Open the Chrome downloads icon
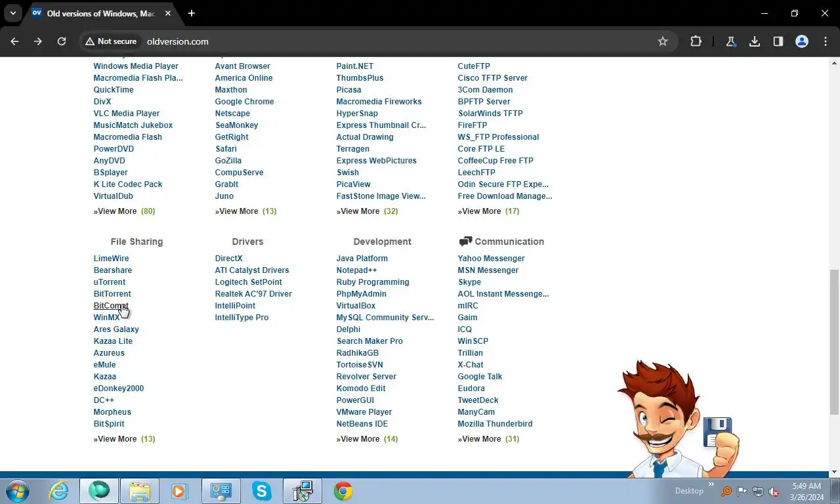The width and height of the screenshot is (840, 504). (755, 41)
